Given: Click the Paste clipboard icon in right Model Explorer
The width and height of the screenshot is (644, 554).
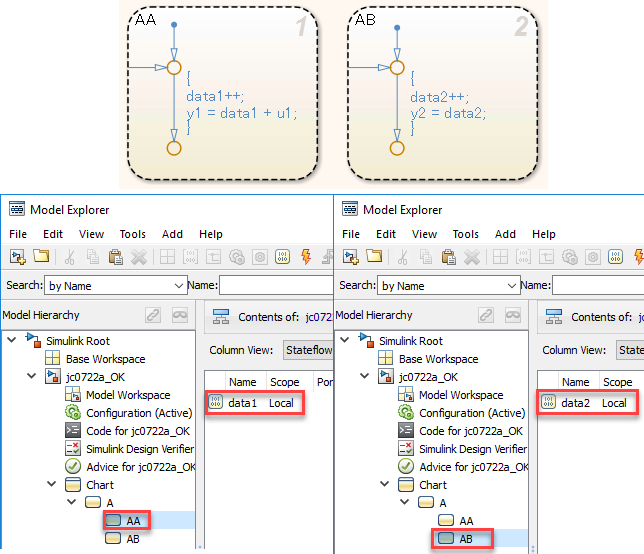Looking at the screenshot, I should point(449,257).
